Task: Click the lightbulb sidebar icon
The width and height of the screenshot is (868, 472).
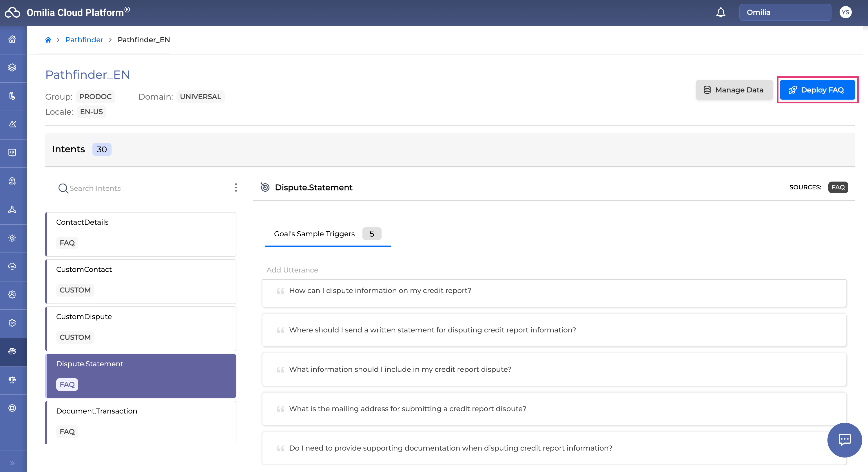Action: 12,238
